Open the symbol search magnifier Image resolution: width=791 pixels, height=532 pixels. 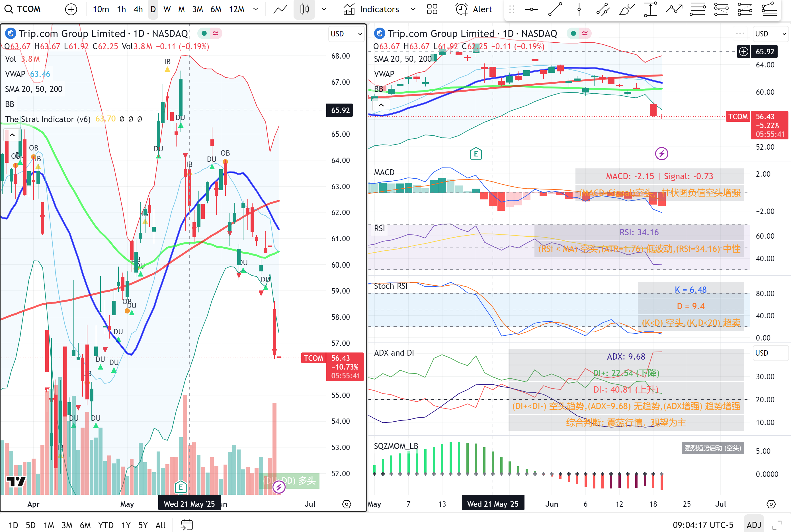9,9
